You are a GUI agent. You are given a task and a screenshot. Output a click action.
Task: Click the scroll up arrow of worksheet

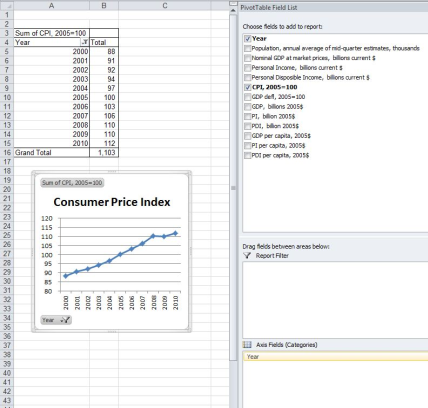click(x=233, y=10)
